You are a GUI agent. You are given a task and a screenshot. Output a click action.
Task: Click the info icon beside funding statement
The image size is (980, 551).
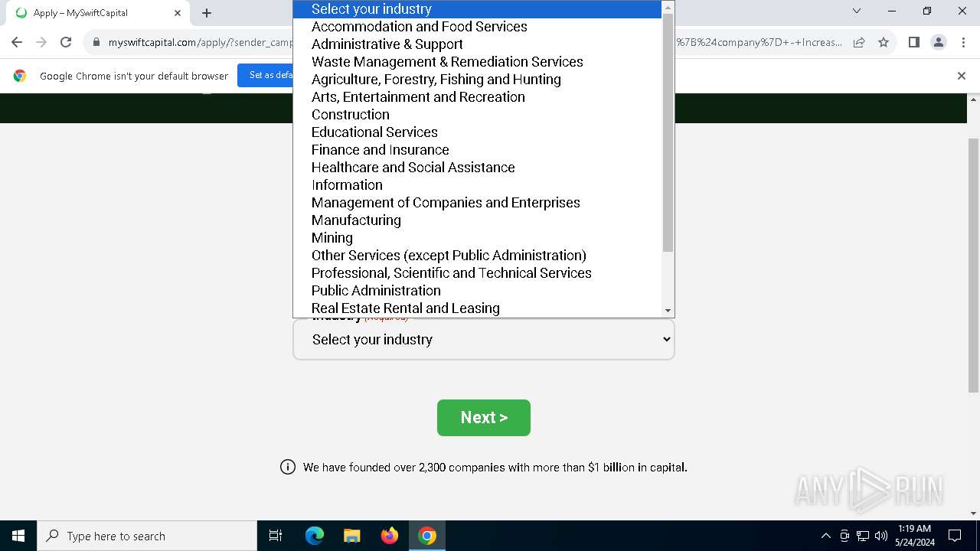pos(288,467)
